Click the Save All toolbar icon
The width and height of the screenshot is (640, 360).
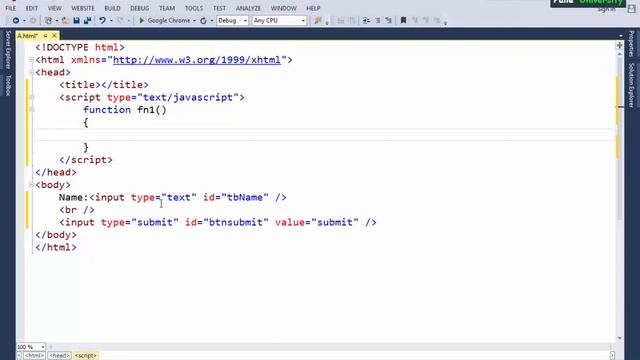pyautogui.click(x=87, y=20)
